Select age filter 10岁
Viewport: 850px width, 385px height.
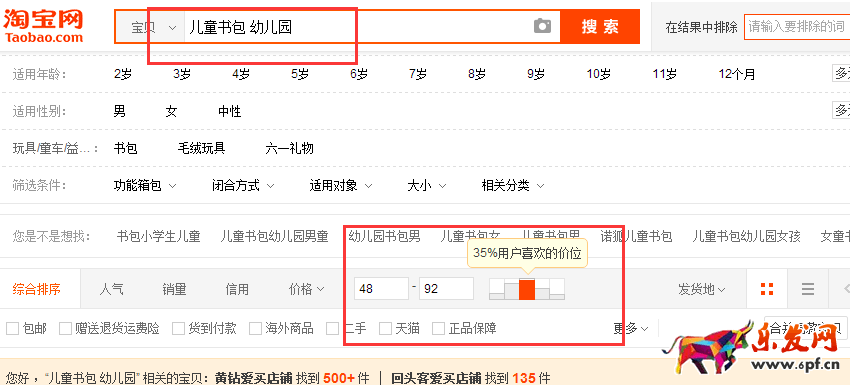click(598, 74)
